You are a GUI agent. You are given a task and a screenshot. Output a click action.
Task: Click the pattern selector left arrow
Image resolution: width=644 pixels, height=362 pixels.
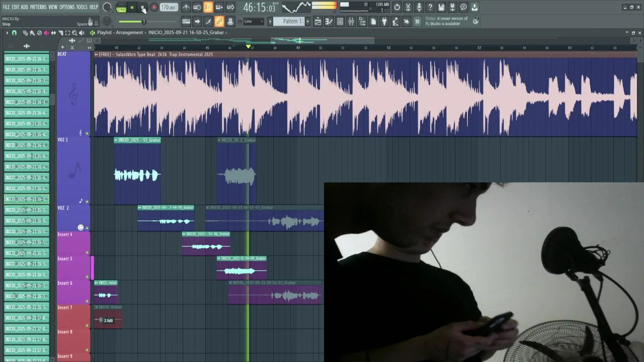[x=270, y=21]
